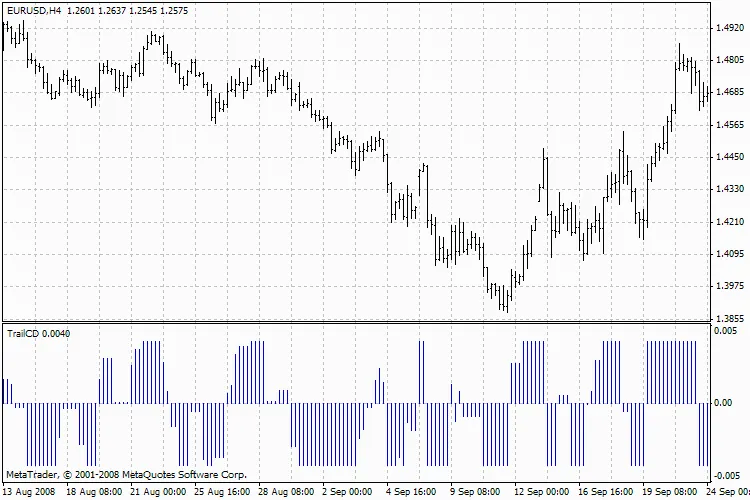
Task: Click the 1.4565 price scale value
Action: coord(730,125)
